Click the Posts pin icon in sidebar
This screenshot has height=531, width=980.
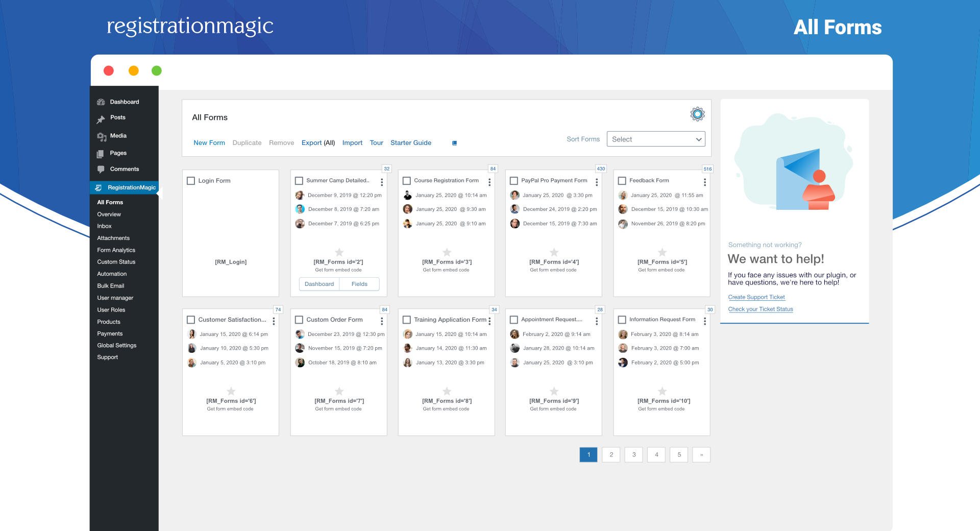pos(101,119)
